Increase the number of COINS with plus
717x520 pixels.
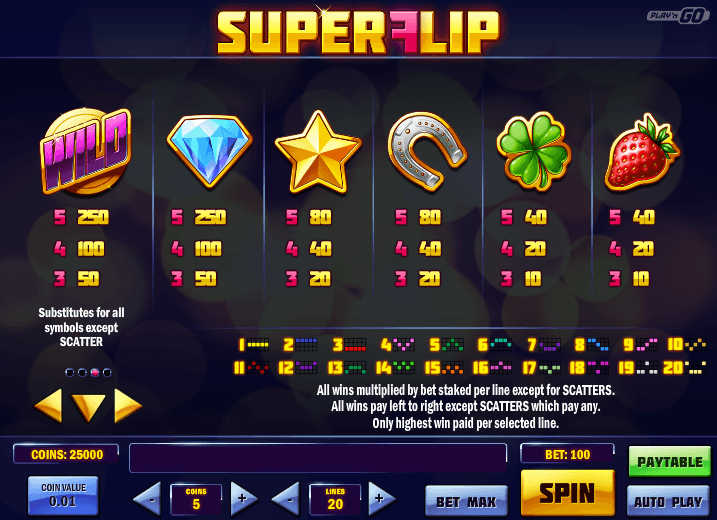click(243, 499)
